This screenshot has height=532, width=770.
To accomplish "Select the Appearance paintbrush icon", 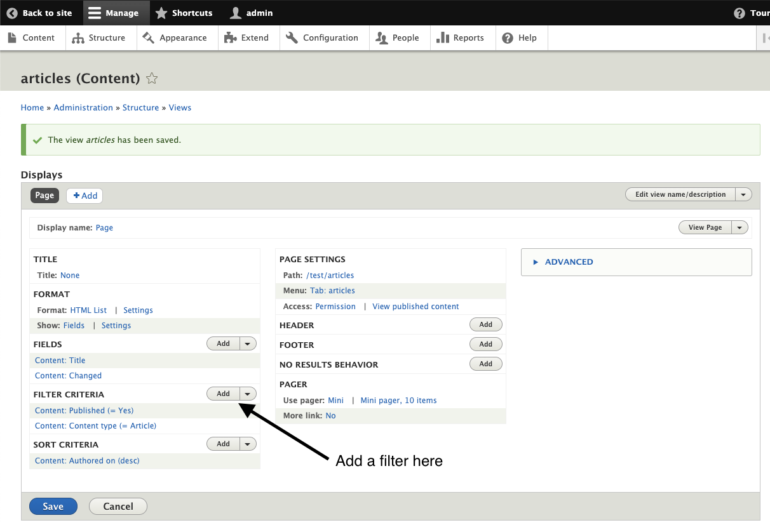I will pyautogui.click(x=147, y=37).
